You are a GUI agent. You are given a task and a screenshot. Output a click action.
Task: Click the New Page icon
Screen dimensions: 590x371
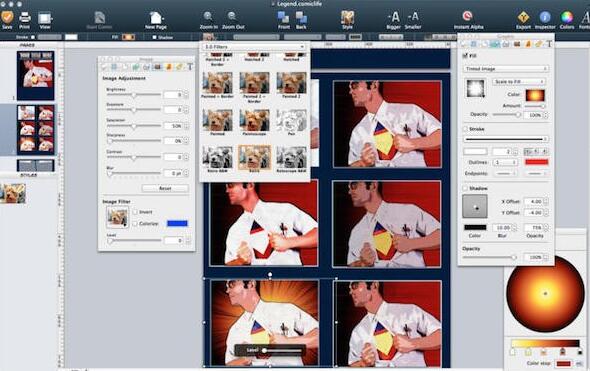tap(155, 18)
